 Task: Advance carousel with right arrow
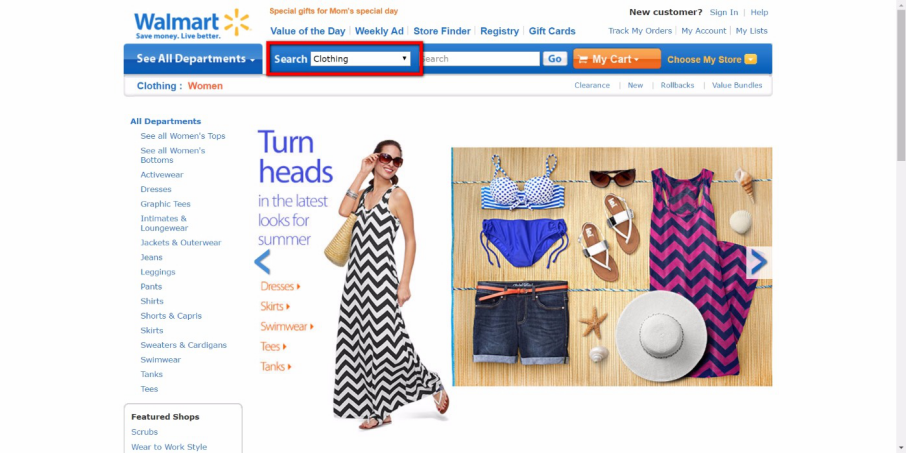pos(758,263)
